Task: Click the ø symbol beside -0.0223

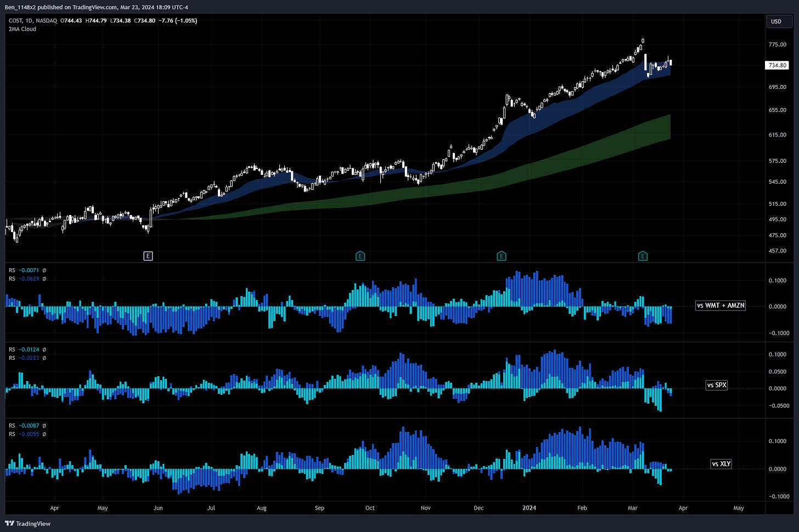Action: pyautogui.click(x=44, y=358)
